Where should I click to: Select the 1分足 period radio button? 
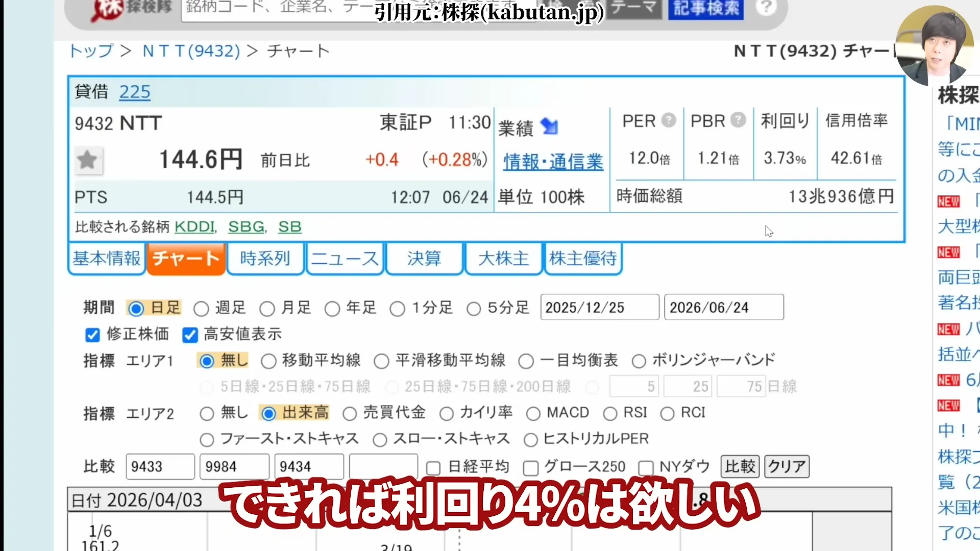[398, 309]
